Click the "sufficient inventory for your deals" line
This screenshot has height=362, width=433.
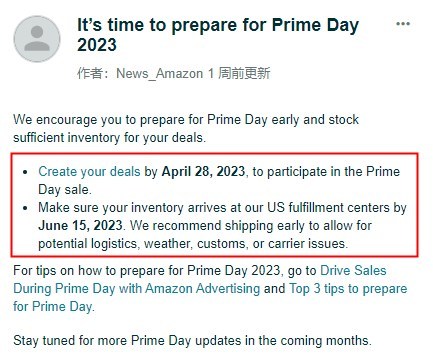coord(110,138)
